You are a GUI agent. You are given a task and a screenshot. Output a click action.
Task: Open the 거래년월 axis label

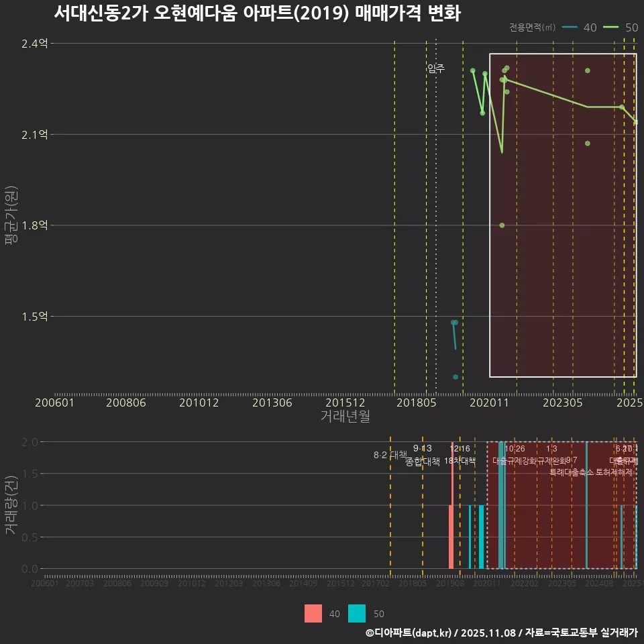coord(345,415)
